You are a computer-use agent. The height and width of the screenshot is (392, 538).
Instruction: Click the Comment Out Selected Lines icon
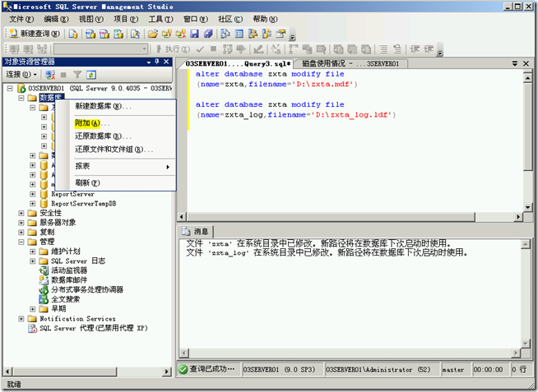[x=383, y=49]
